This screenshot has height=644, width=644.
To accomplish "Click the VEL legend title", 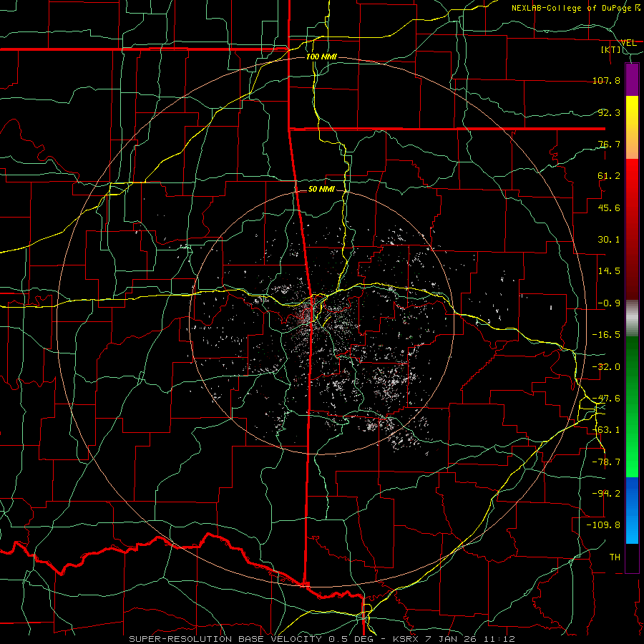I will pos(628,43).
